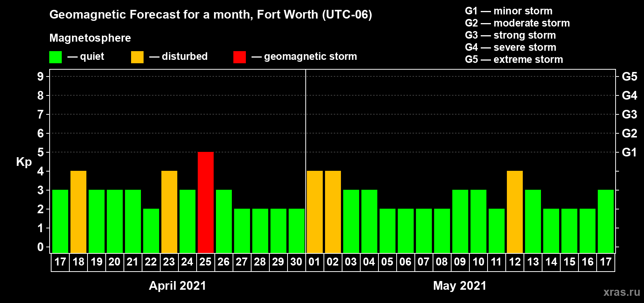Viewport: 644px width, 303px height.
Task: Click date label 18 in April
Action: [x=78, y=262]
